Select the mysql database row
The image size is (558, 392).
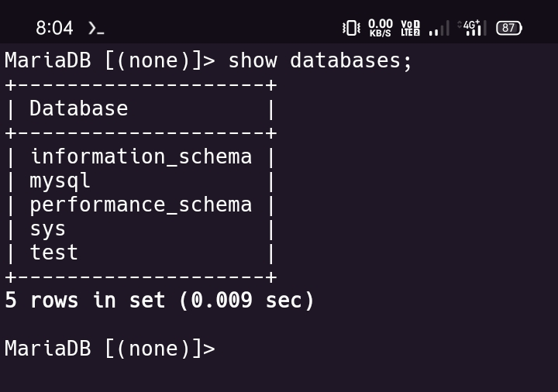(x=141, y=181)
